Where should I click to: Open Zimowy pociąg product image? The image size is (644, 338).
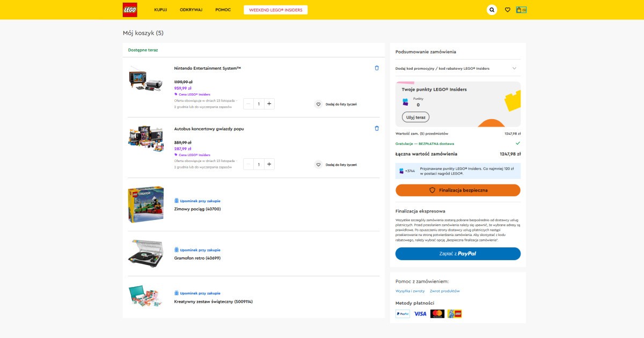coord(146,204)
